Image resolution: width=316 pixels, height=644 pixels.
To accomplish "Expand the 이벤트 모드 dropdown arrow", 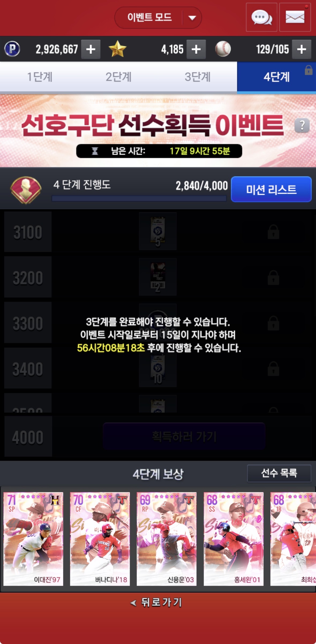I will click(x=192, y=18).
